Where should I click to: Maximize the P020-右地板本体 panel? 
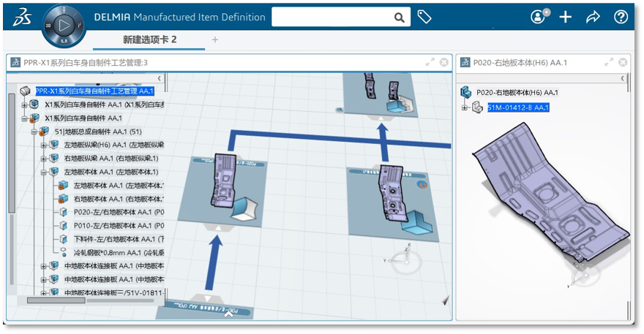[609, 62]
